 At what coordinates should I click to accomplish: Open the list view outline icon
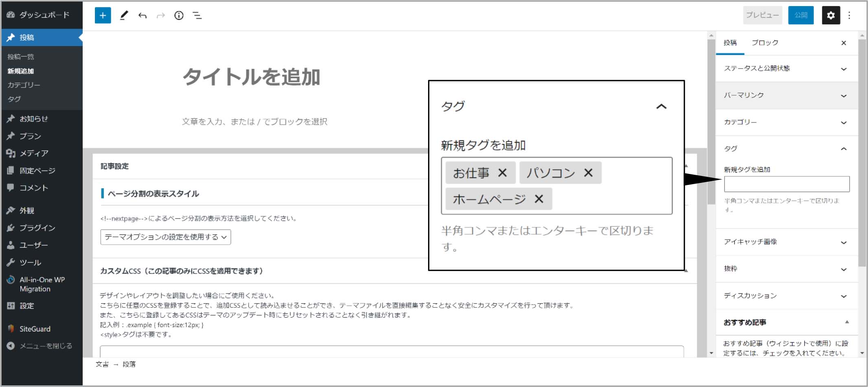[197, 15]
